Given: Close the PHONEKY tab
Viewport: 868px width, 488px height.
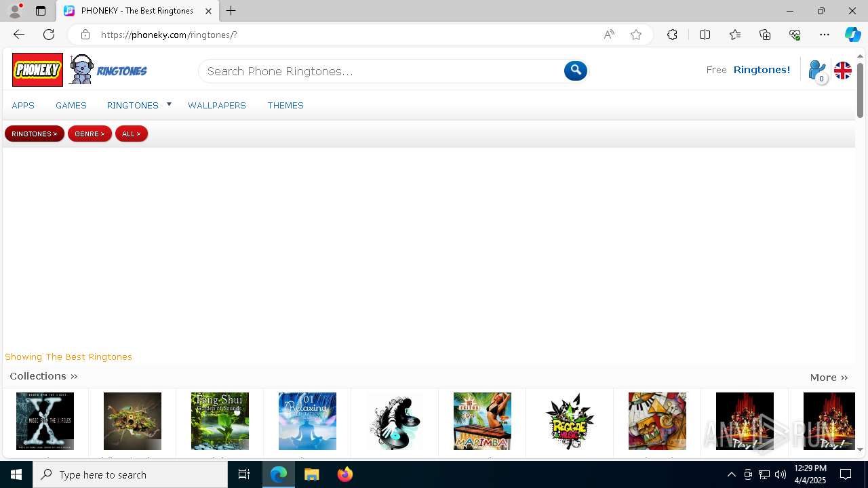Looking at the screenshot, I should click(209, 11).
